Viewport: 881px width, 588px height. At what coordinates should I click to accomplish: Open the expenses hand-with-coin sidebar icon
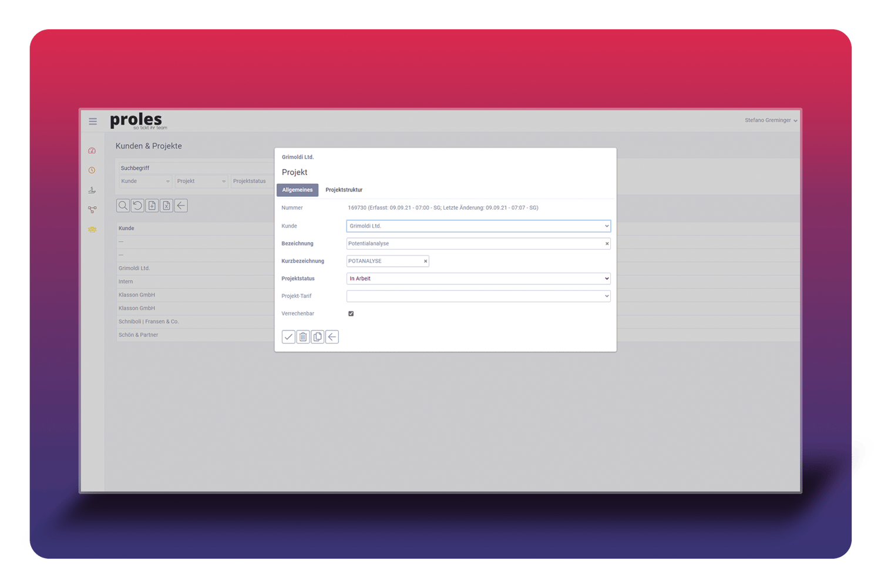[x=92, y=190]
